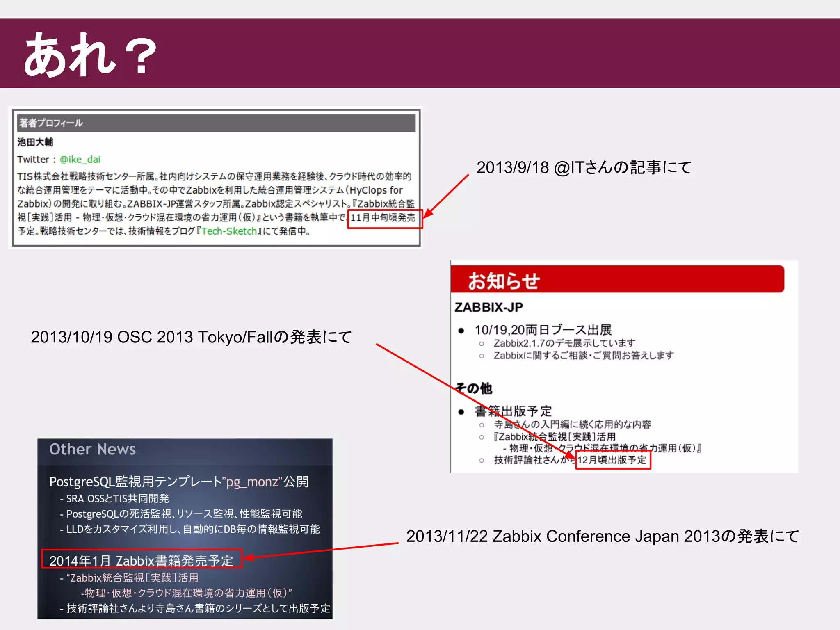This screenshot has height=630, width=840.
Task: Click the お知らせ red banner
Action: (x=618, y=279)
